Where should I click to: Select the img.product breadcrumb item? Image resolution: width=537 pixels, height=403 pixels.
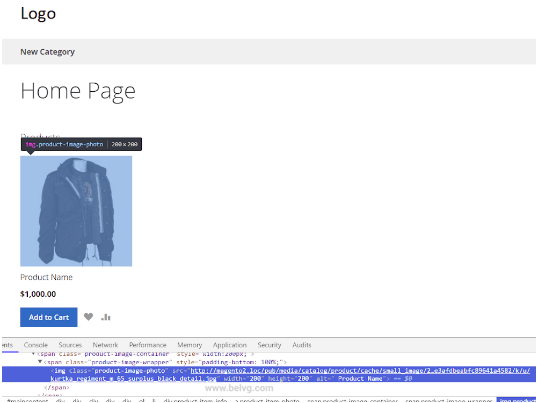[516, 400]
